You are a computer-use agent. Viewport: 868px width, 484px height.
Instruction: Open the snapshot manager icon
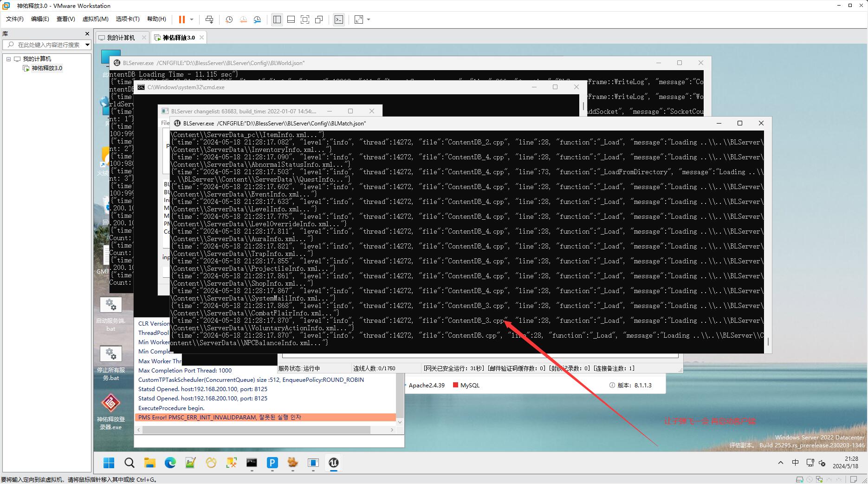(258, 20)
